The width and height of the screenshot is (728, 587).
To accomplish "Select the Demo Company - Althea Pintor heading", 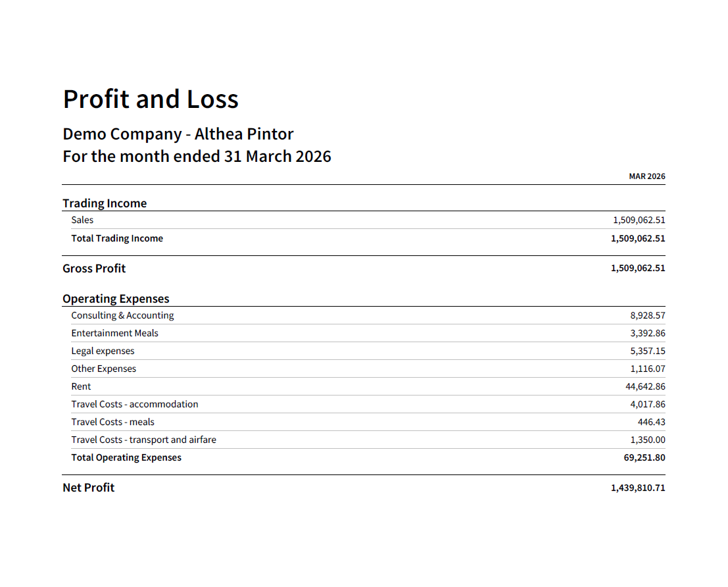I will pyautogui.click(x=178, y=134).
